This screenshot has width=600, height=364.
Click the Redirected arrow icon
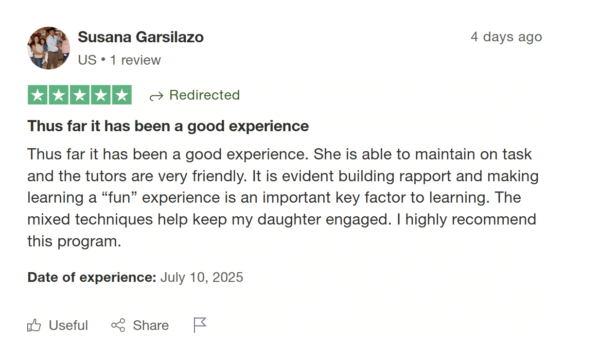(156, 96)
